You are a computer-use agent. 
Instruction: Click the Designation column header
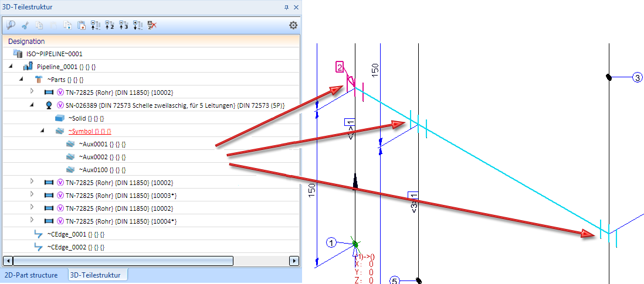tap(151, 42)
